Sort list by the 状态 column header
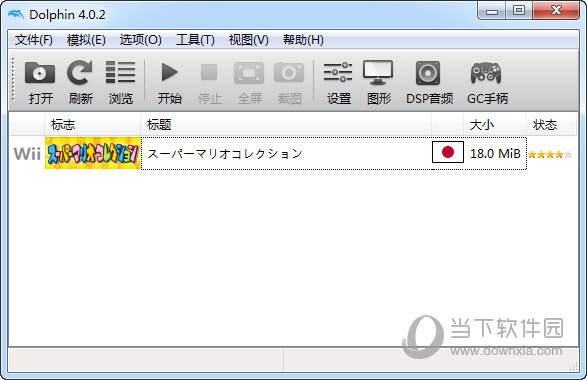 point(551,125)
